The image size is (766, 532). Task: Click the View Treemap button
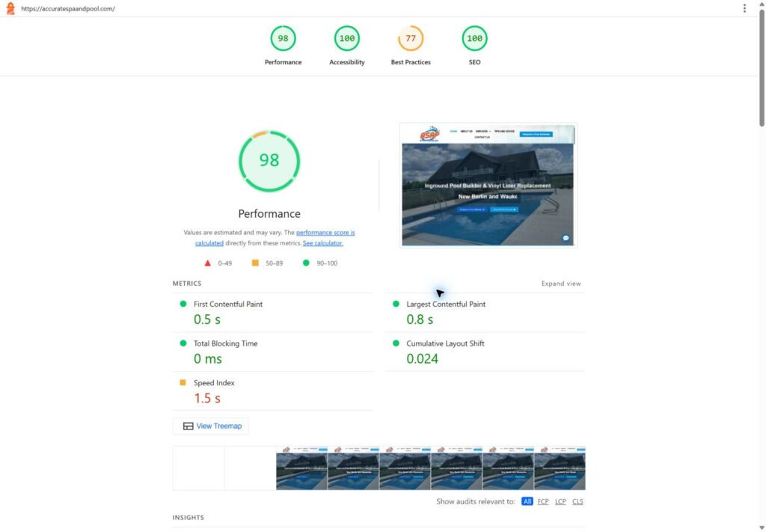(210, 426)
